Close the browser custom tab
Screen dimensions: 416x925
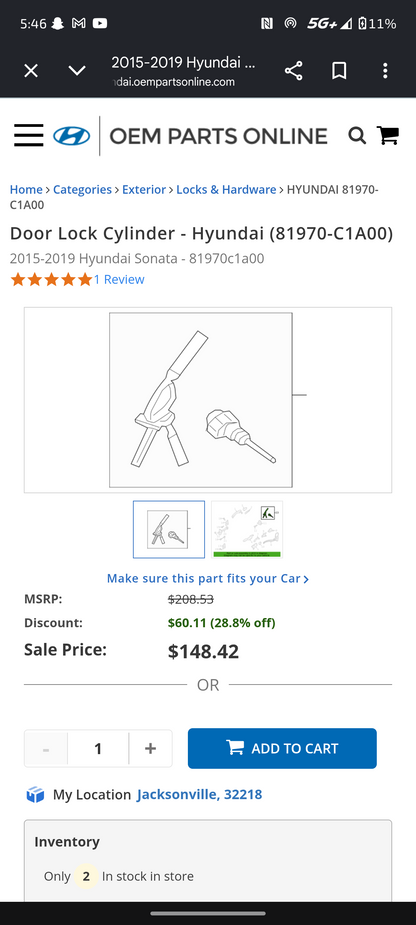(31, 71)
